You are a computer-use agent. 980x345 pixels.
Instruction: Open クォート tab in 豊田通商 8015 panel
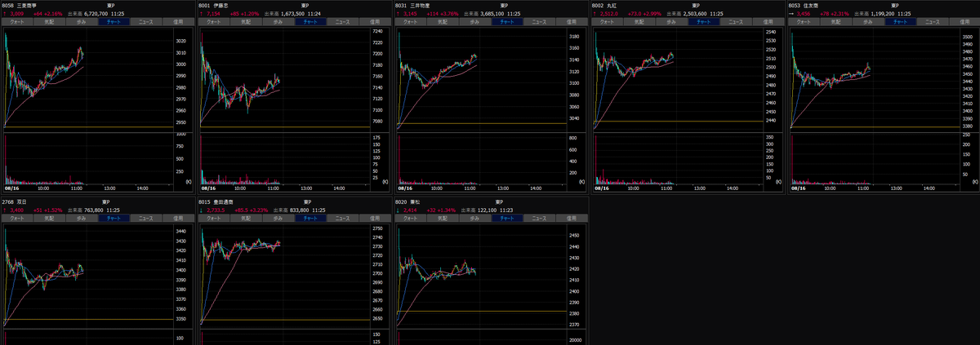[x=213, y=219]
